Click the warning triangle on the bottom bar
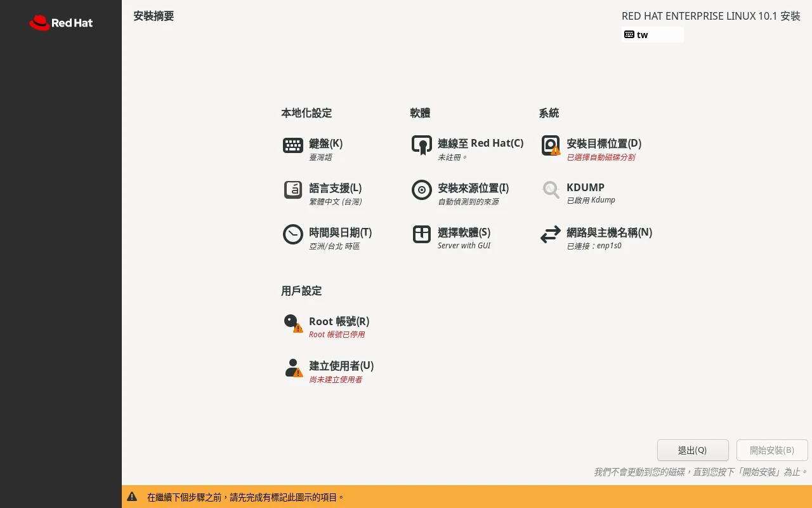Screen dimensions: 812x508 point(132,497)
